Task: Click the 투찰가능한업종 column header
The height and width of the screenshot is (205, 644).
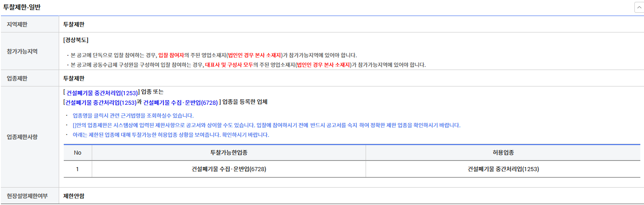Action: (229, 152)
